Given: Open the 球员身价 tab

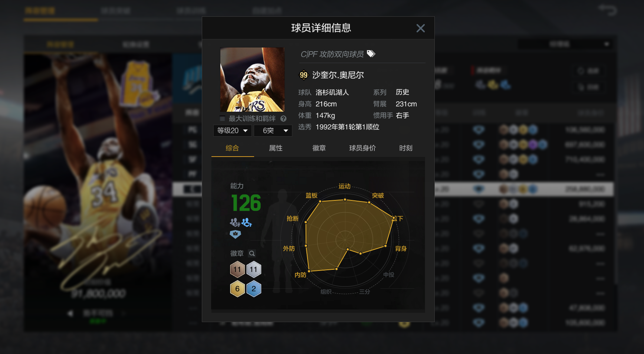Looking at the screenshot, I should click(x=362, y=148).
